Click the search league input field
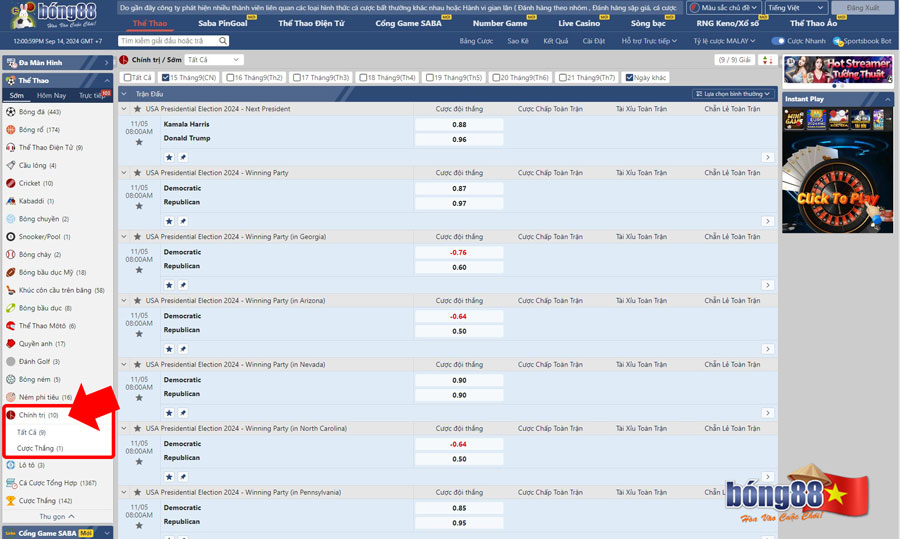The height and width of the screenshot is (539, 900). 169,41
